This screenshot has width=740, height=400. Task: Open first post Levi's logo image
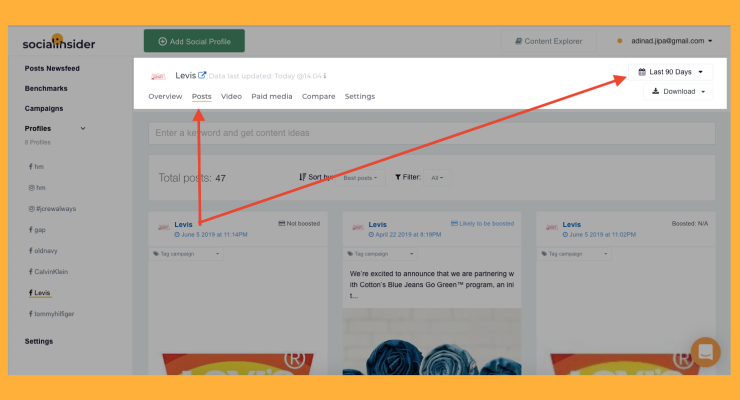point(238,363)
